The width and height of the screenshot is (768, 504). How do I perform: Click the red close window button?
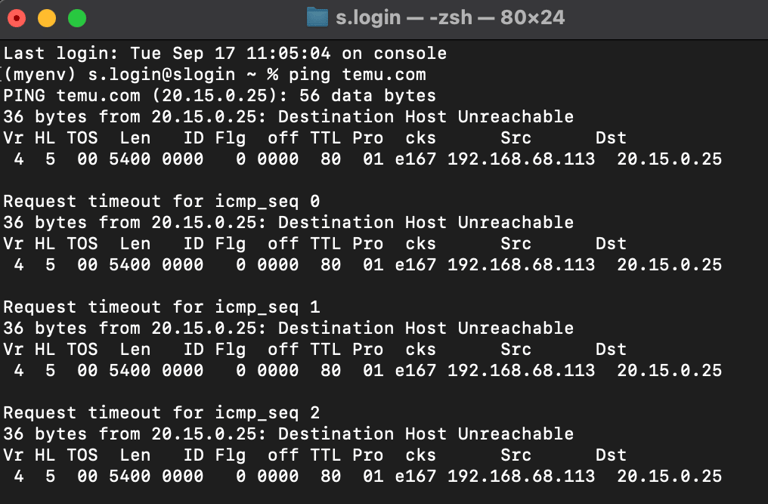click(x=17, y=19)
